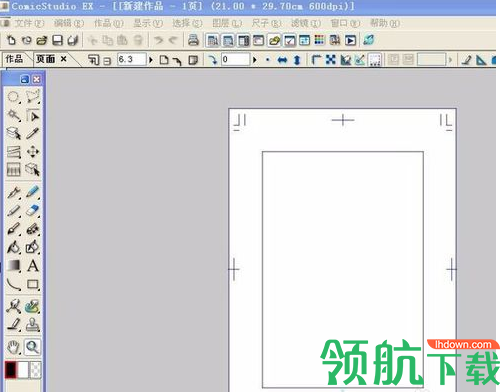This screenshot has width=500, height=392.
Task: Open the 图层(L) menu
Action: 227,23
